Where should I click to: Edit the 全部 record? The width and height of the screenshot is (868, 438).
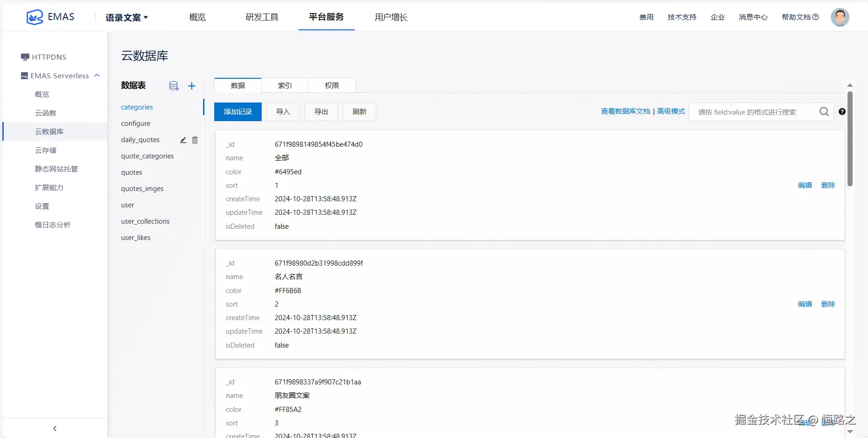[805, 185]
